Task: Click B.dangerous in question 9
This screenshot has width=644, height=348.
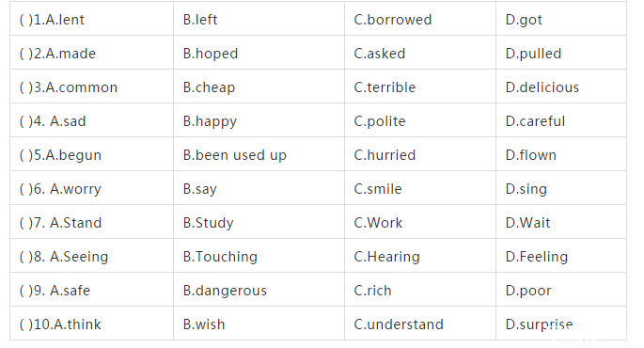Action: click(225, 291)
